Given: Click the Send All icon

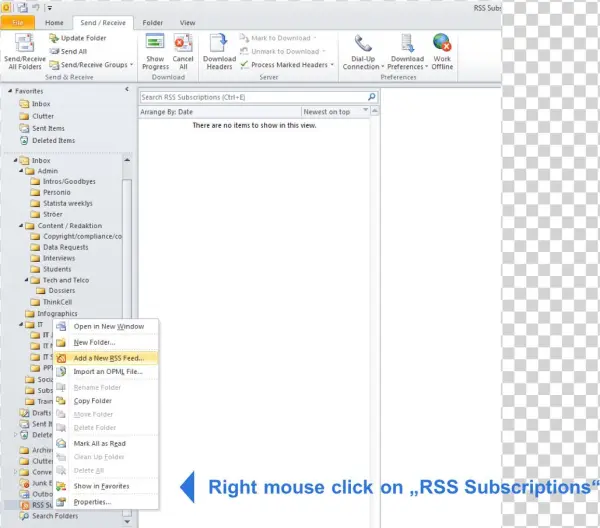Looking at the screenshot, I should pyautogui.click(x=72, y=51).
